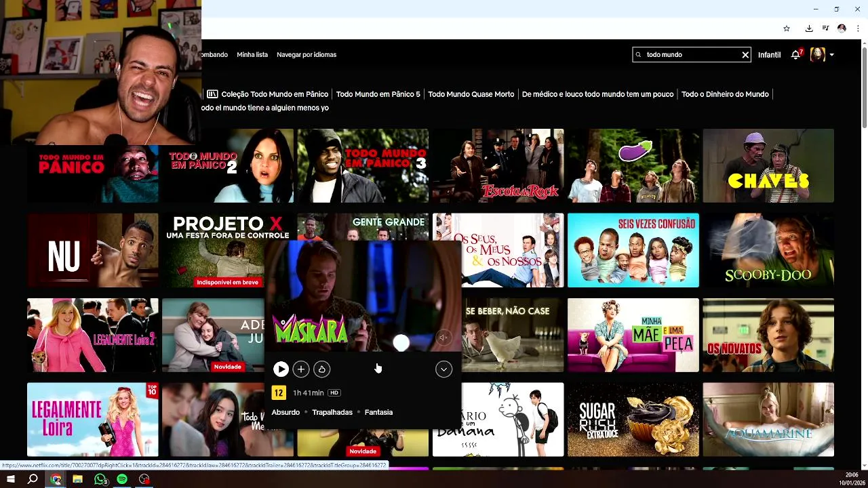Image resolution: width=868 pixels, height=488 pixels.
Task: Click Chrome icon in taskbar
Action: [56, 479]
